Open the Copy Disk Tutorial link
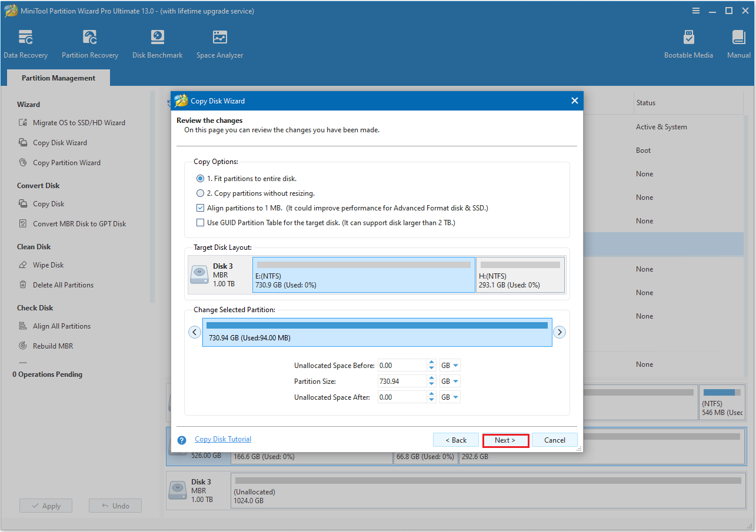This screenshot has height=532, width=756. 223,439
